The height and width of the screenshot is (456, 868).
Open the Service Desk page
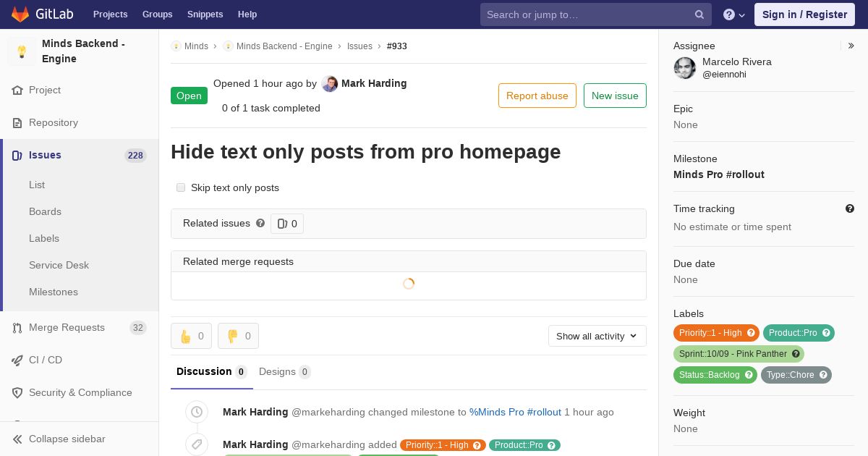(x=59, y=265)
